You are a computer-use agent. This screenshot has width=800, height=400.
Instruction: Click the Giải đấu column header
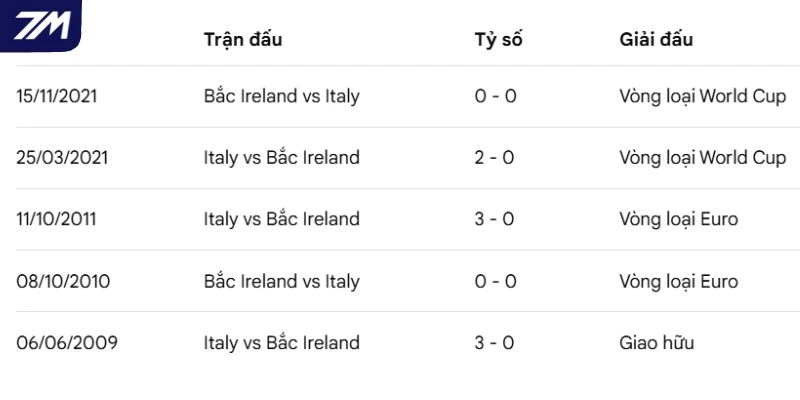[x=656, y=40]
